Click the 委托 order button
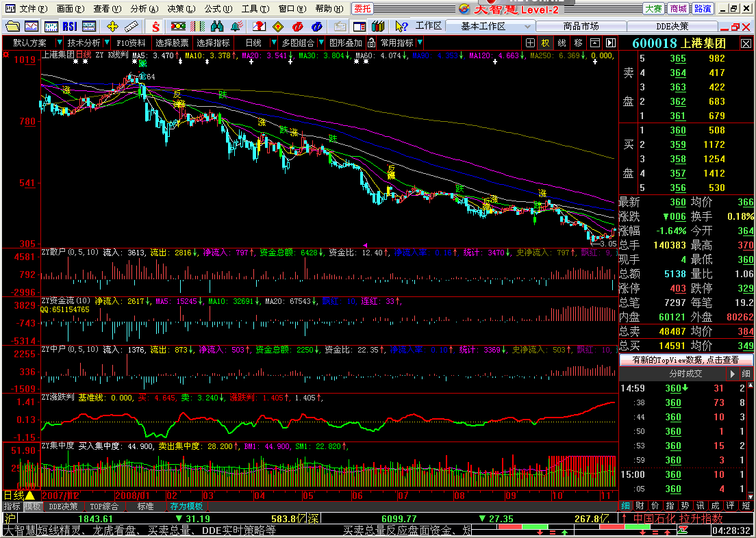 click(362, 8)
